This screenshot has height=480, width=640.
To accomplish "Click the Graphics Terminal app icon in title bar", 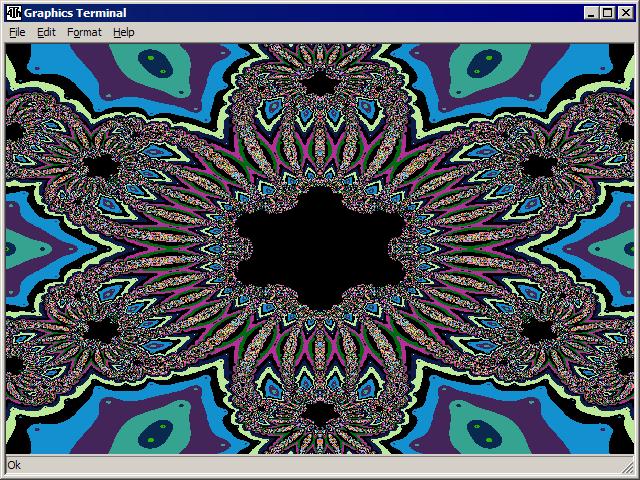I will (14, 13).
